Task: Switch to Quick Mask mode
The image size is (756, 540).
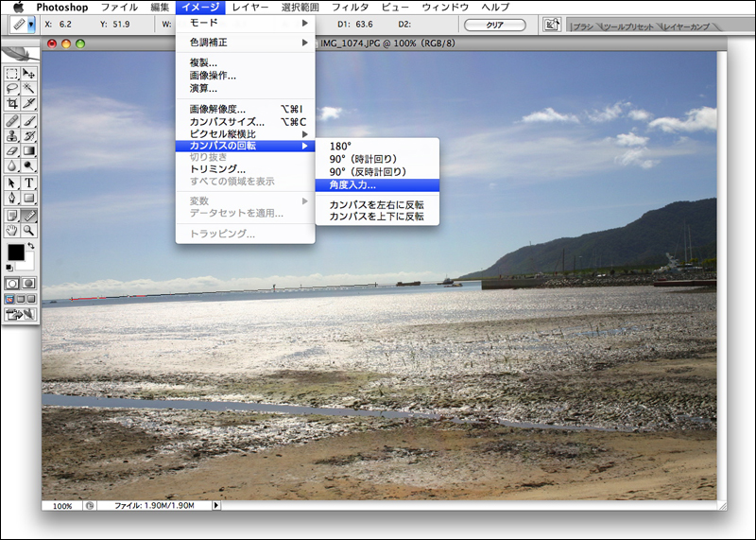Action: (x=29, y=283)
